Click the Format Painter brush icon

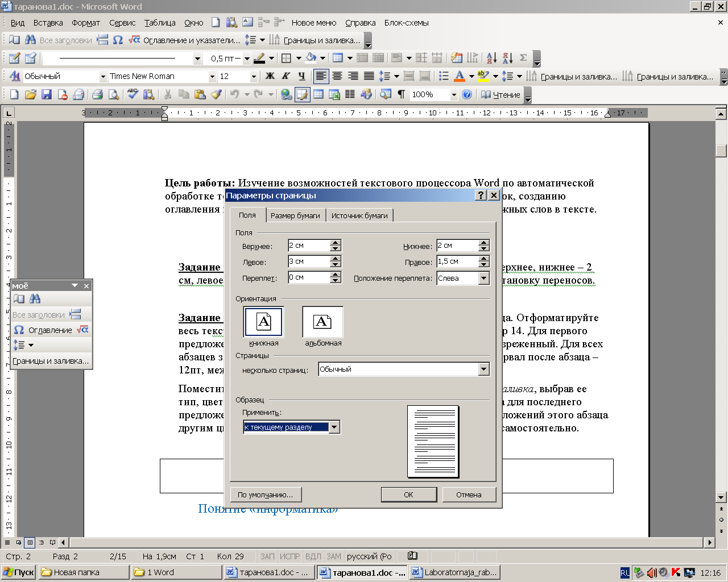216,94
